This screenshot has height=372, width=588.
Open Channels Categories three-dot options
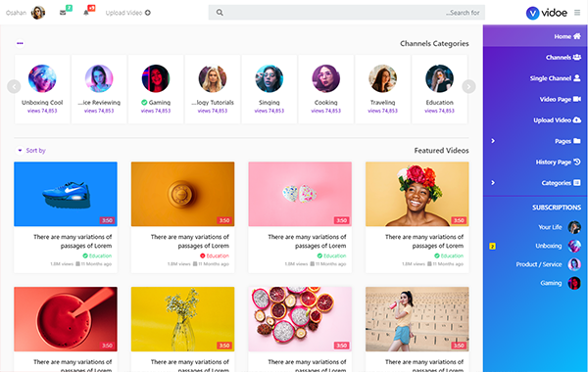[x=20, y=43]
